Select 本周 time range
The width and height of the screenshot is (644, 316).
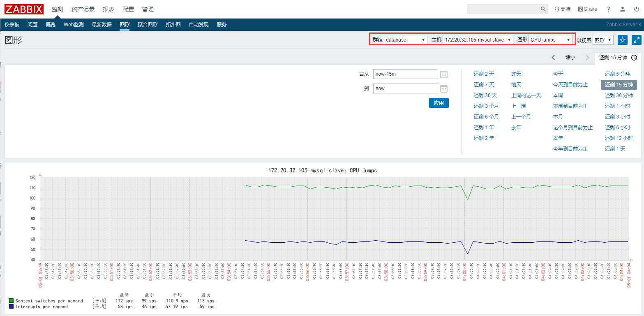(558, 95)
